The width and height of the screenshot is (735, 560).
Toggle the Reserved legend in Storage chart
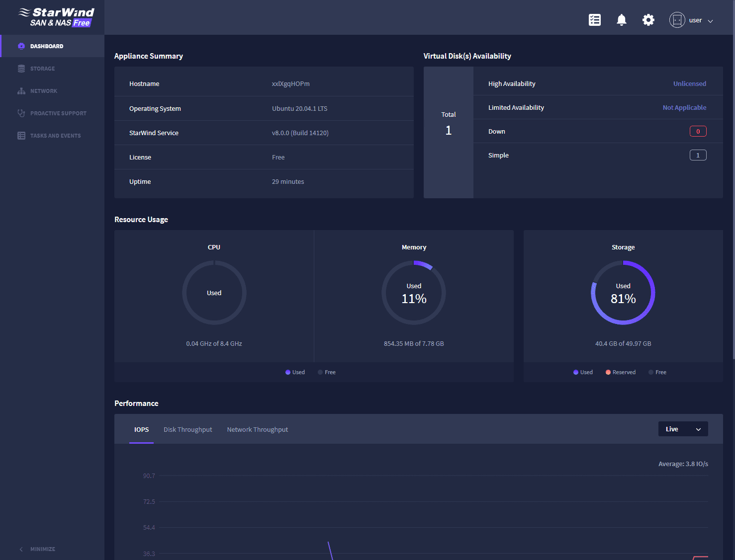(621, 372)
